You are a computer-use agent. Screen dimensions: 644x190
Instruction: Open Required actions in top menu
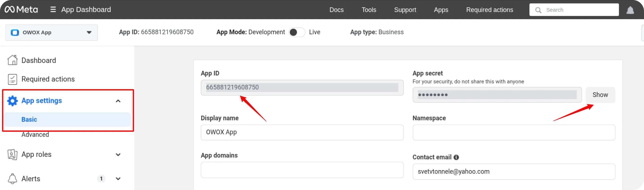[x=489, y=10]
